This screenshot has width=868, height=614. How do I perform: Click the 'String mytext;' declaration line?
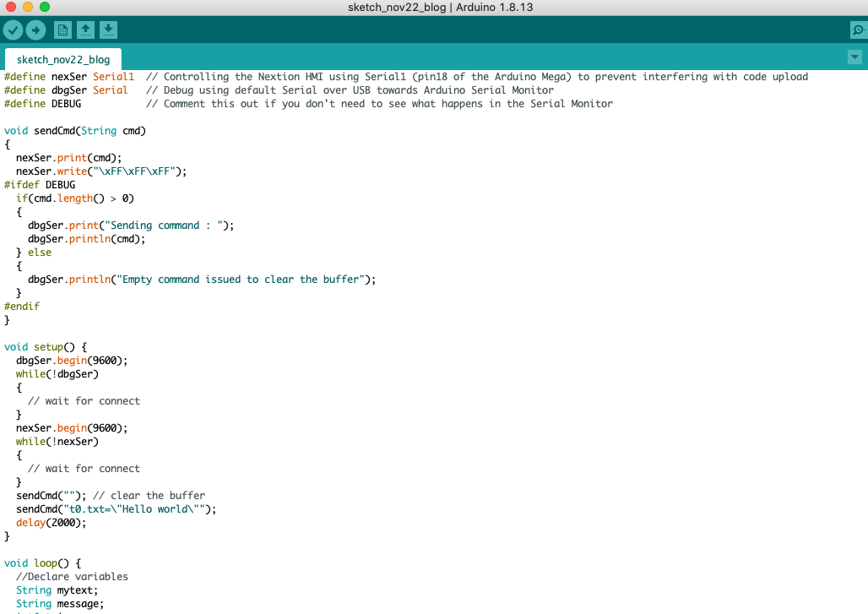[57, 590]
